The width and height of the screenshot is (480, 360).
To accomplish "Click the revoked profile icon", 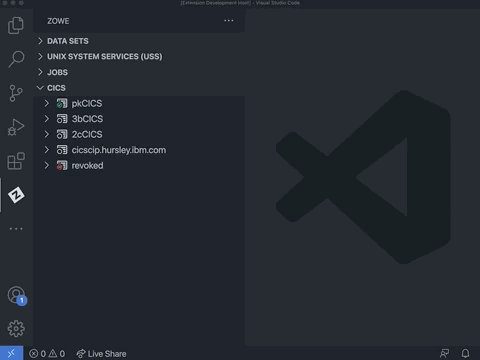I will pyautogui.click(x=62, y=166).
